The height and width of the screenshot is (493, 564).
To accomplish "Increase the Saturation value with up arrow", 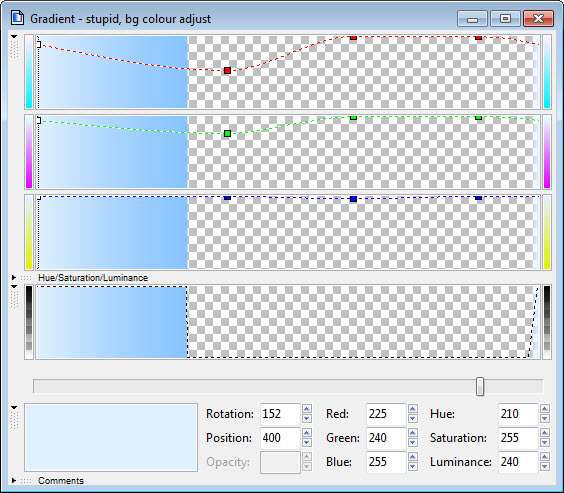I will (x=545, y=433).
